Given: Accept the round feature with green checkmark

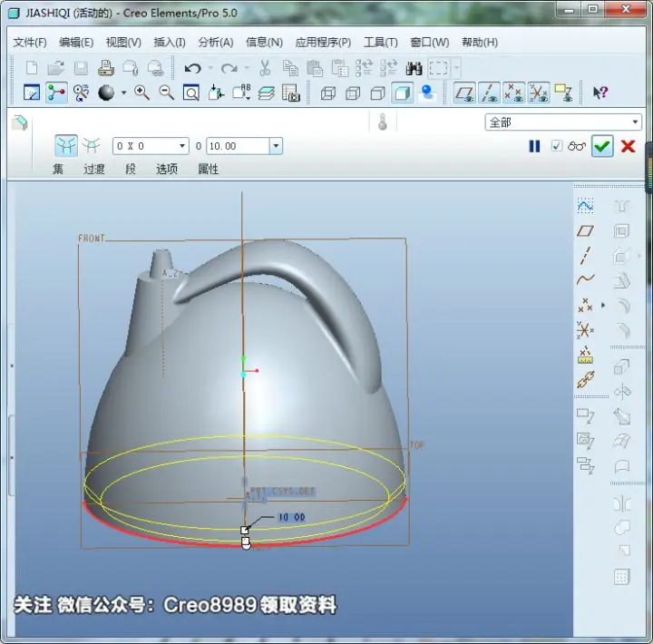Looking at the screenshot, I should 602,146.
